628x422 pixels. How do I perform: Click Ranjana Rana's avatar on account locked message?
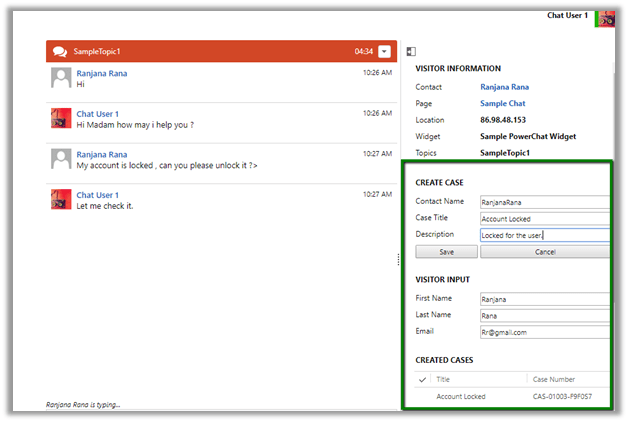tap(61, 159)
